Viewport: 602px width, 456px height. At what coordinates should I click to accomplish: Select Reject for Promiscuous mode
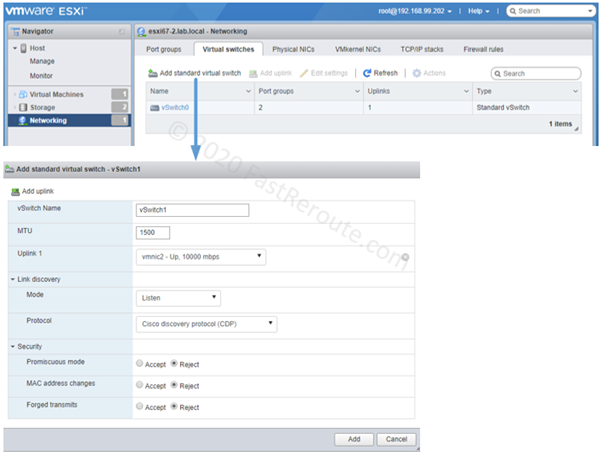174,363
